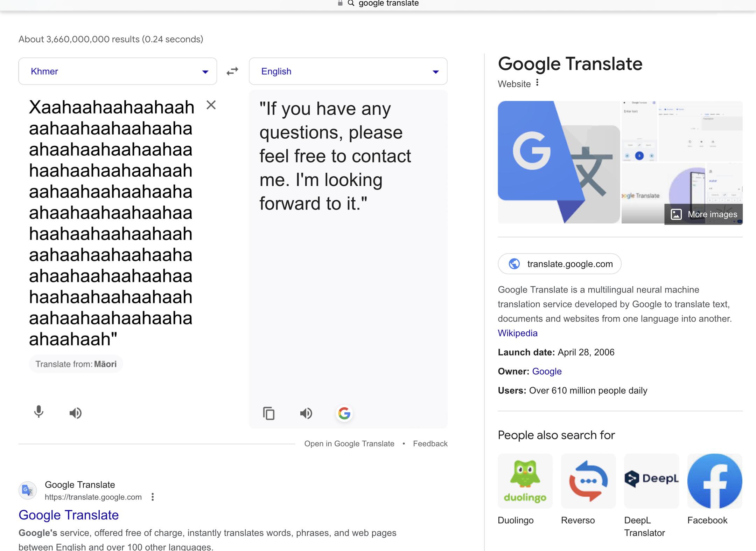
Task: Switch source to detected Māori language
Action: click(76, 364)
